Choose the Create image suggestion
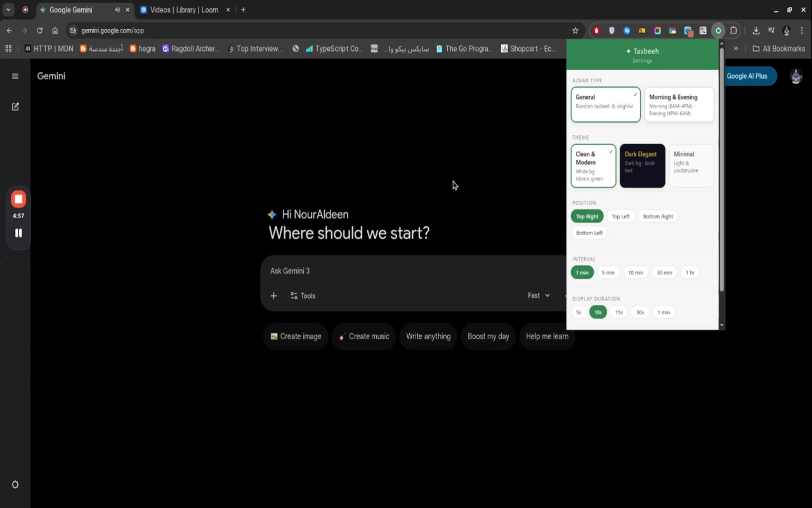The height and width of the screenshot is (508, 812). tap(296, 337)
